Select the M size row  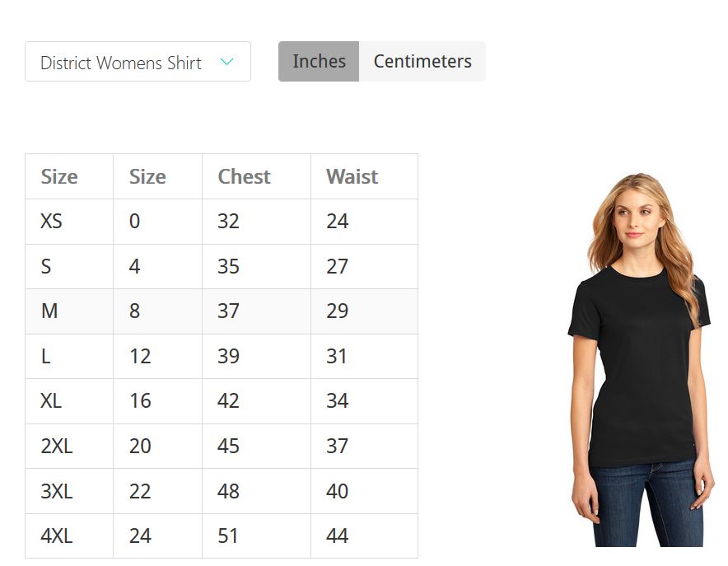coord(222,311)
